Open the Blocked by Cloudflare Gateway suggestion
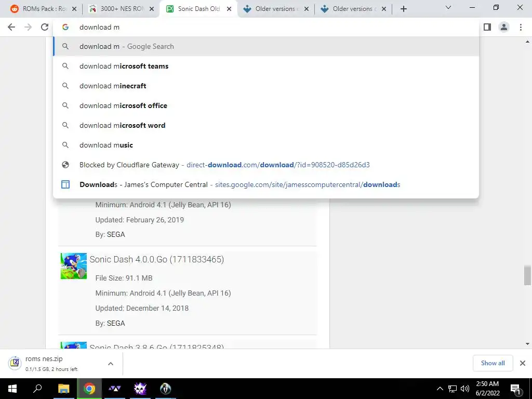 pyautogui.click(x=266, y=165)
